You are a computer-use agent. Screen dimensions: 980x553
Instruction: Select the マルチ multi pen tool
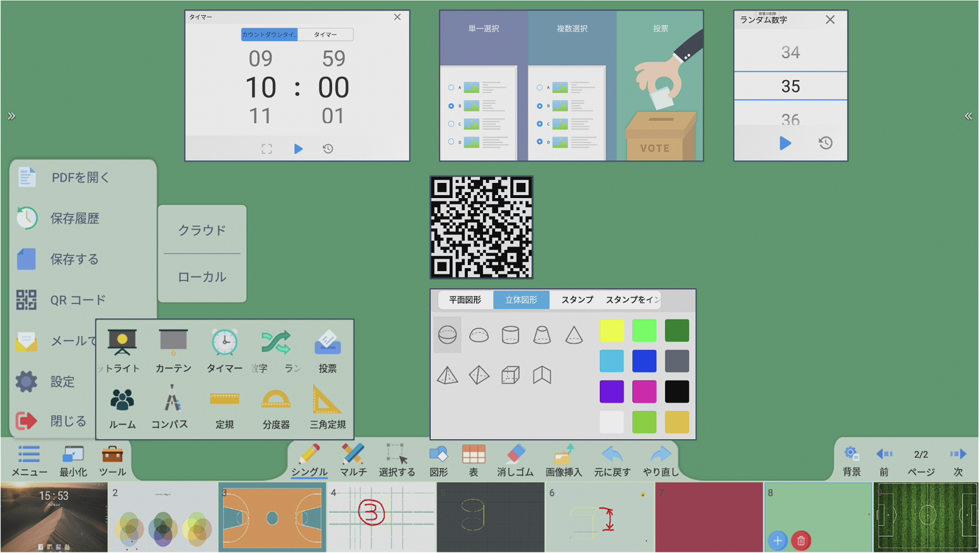pyautogui.click(x=353, y=460)
